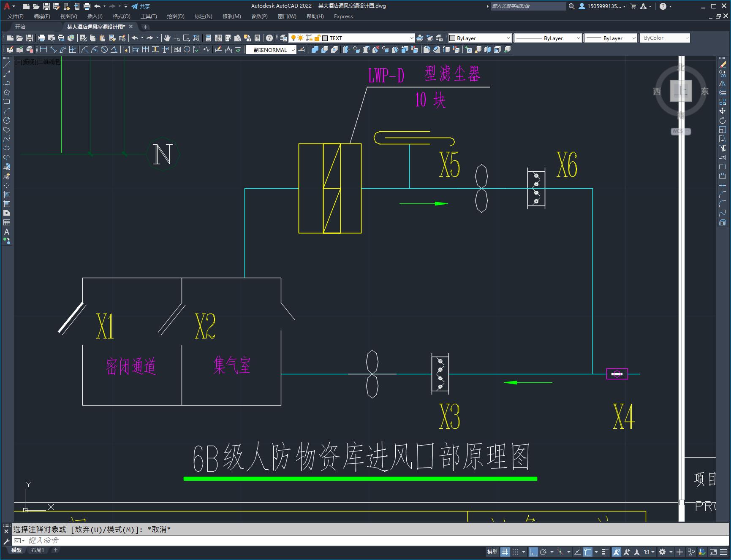Click the Workspace Switching gear icon

[x=663, y=552]
